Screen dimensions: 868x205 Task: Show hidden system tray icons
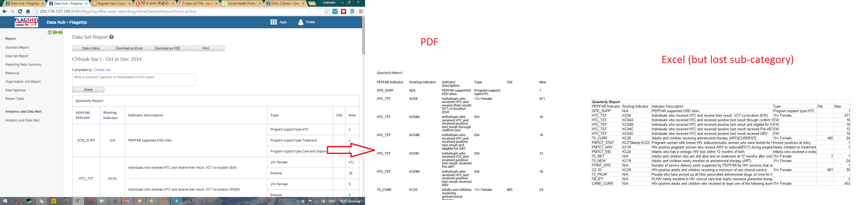[x=297, y=201]
